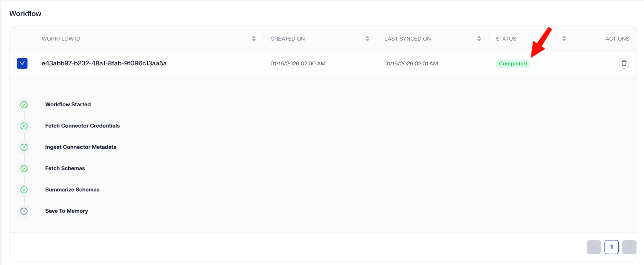The image size is (644, 265).
Task: Sort by Created On column arrows
Action: click(x=367, y=39)
